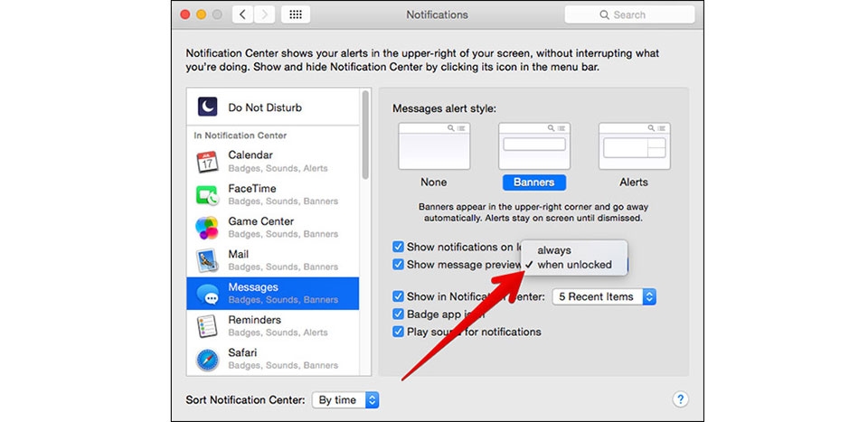
Task: Go forward with the right chevron button
Action: (x=265, y=14)
